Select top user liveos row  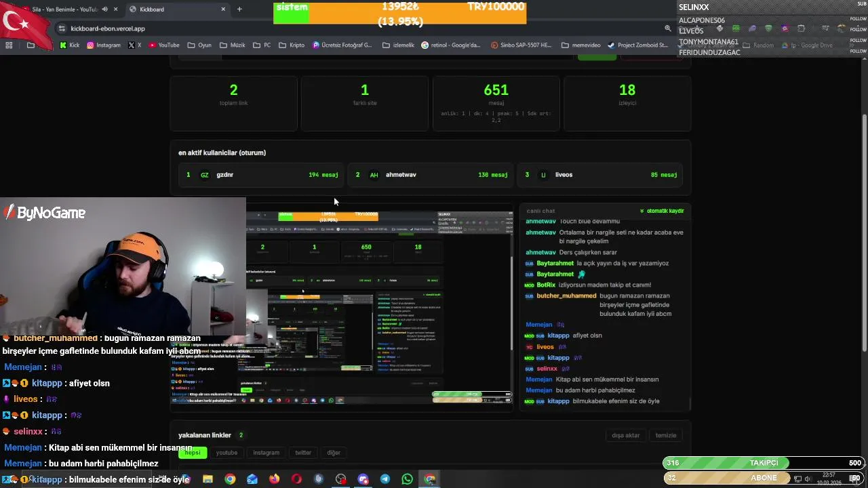pos(600,175)
